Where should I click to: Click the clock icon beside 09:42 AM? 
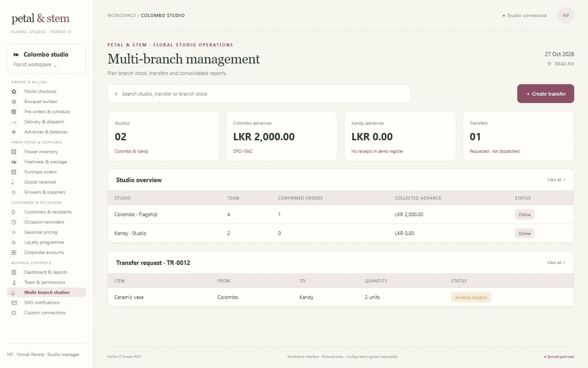coord(549,64)
